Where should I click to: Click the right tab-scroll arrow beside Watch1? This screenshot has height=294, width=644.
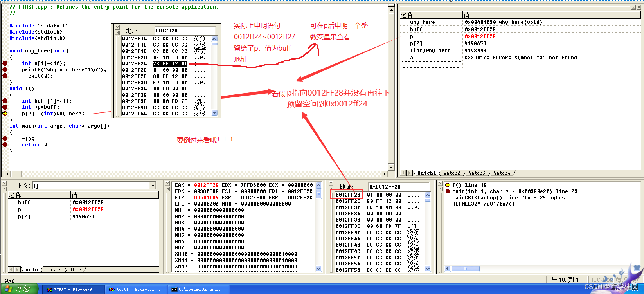(x=410, y=173)
